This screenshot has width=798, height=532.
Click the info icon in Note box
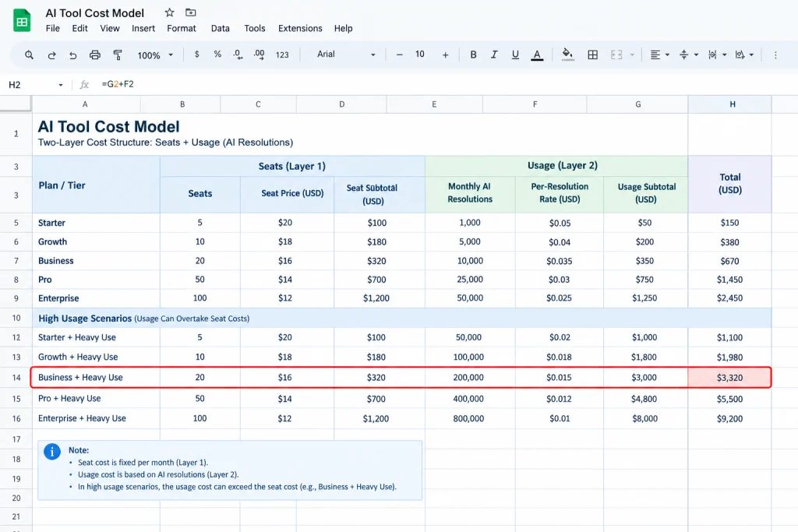52,452
